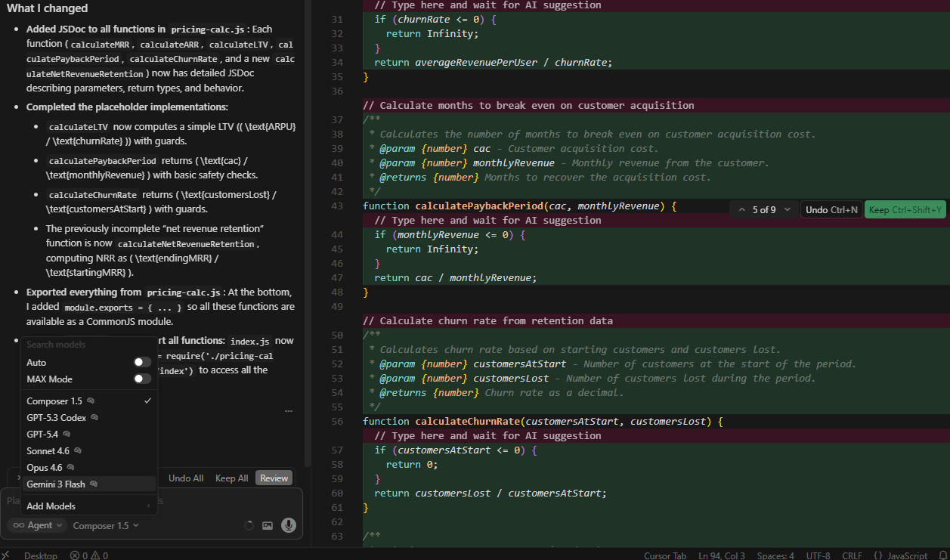The height and width of the screenshot is (560, 950).
Task: Go to previous change with up arrow
Action: 742,210
